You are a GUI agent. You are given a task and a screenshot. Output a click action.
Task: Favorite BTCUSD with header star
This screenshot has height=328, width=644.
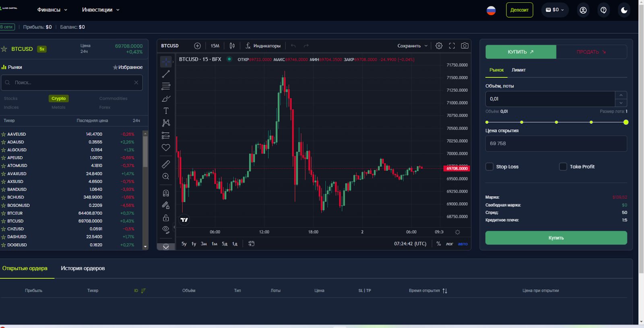[4, 49]
